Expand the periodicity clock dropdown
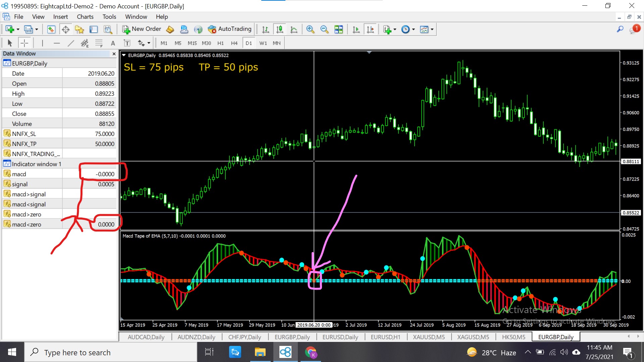 (x=413, y=29)
